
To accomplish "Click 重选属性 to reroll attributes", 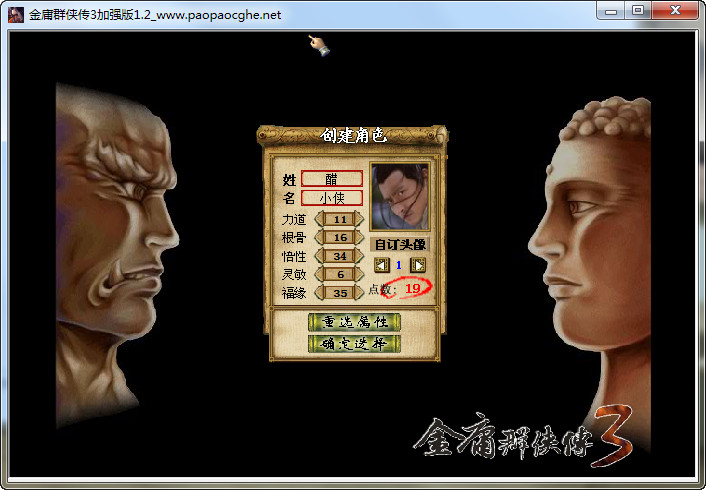I will coord(354,322).
